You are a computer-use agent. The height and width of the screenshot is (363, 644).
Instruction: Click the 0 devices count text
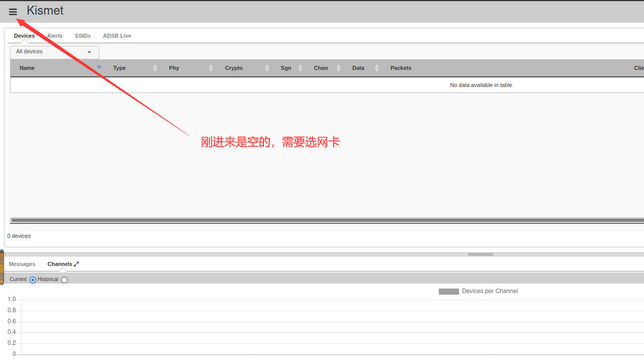(19, 236)
